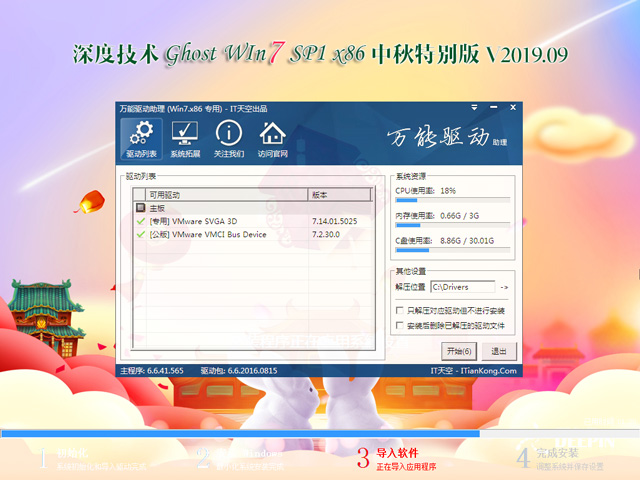Image resolution: width=640 pixels, height=480 pixels.
Task: Open the 系统拓展 monitor icon
Action: click(185, 139)
